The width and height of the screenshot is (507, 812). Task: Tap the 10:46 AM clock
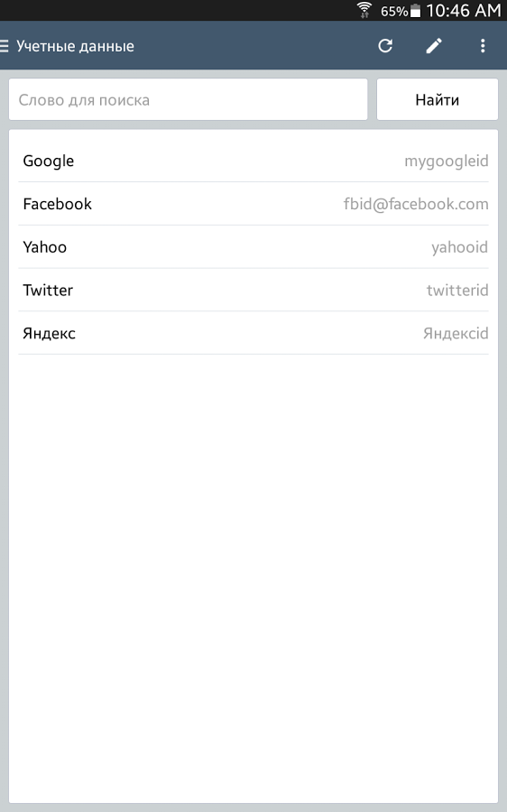click(464, 10)
